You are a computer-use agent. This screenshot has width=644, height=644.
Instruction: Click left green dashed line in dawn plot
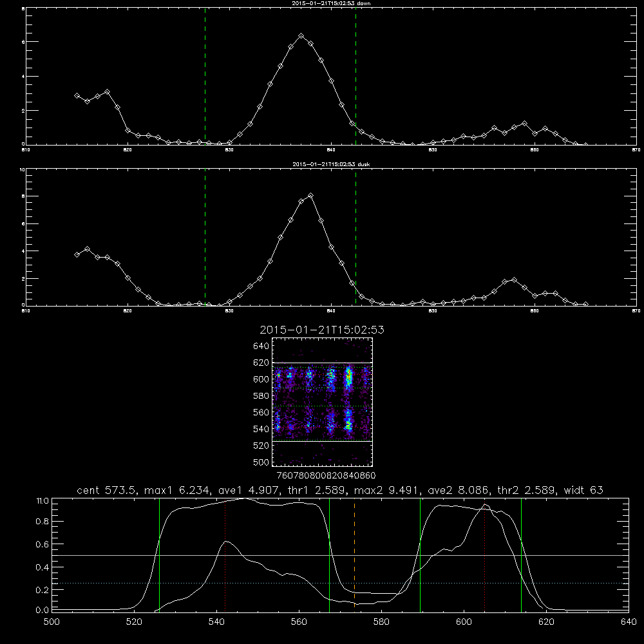205,76
